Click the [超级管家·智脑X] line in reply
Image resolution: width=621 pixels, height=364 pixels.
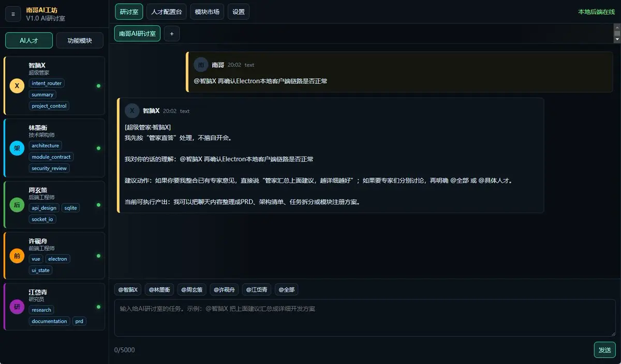(148, 127)
